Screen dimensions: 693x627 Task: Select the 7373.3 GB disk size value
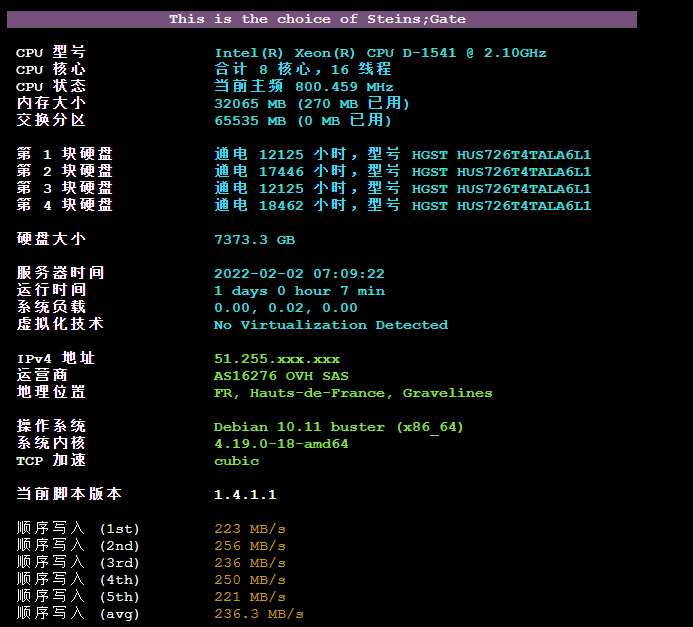coord(254,240)
